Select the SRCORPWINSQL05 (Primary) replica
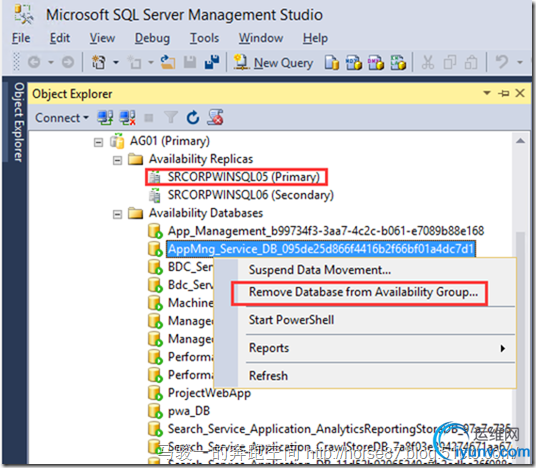This screenshot has width=536, height=468. pos(243,177)
